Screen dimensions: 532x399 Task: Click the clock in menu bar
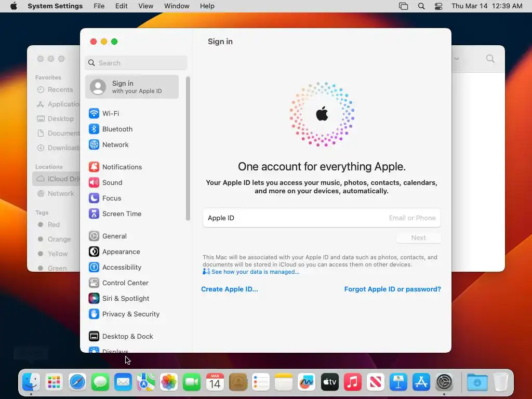pos(487,6)
